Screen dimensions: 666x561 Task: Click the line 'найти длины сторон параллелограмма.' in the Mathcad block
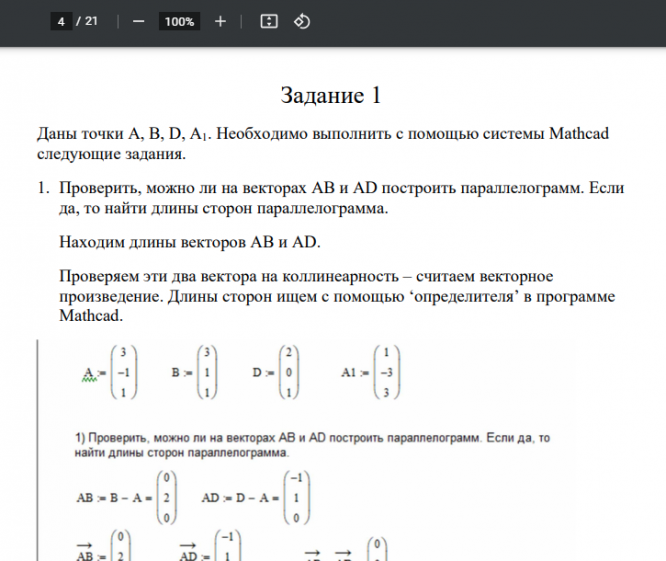coord(182,453)
